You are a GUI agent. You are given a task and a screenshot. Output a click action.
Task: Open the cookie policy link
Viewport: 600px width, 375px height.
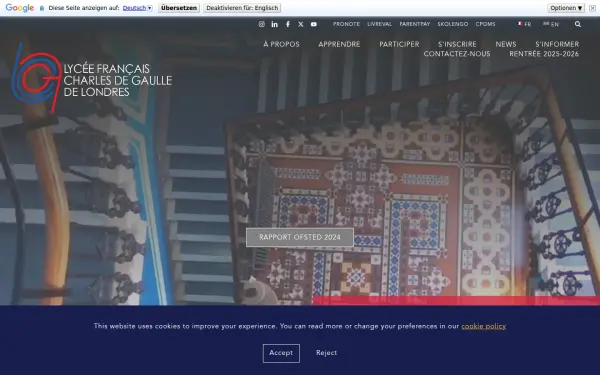tap(484, 326)
